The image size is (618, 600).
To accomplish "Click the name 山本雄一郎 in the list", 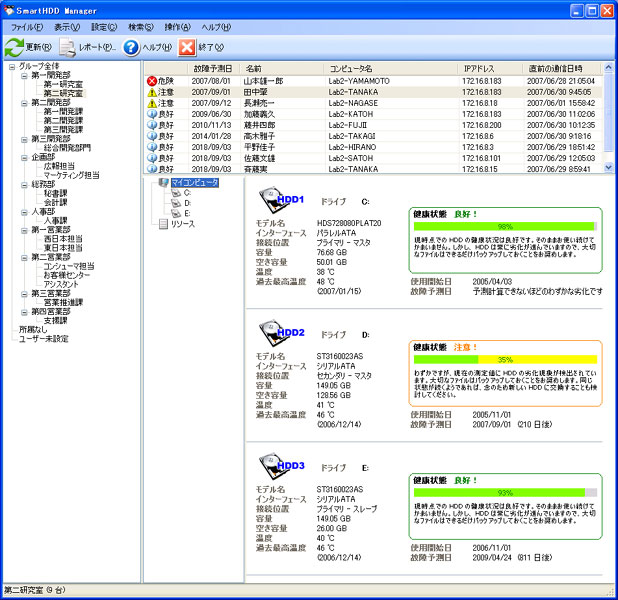I will 263,81.
